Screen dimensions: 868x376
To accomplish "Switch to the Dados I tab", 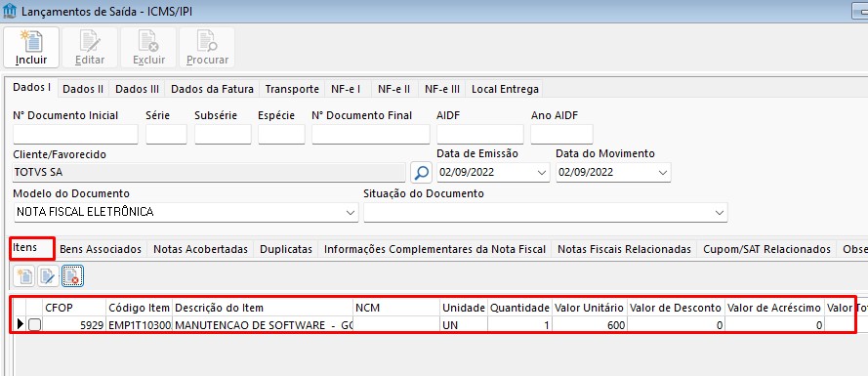I will click(x=32, y=88).
